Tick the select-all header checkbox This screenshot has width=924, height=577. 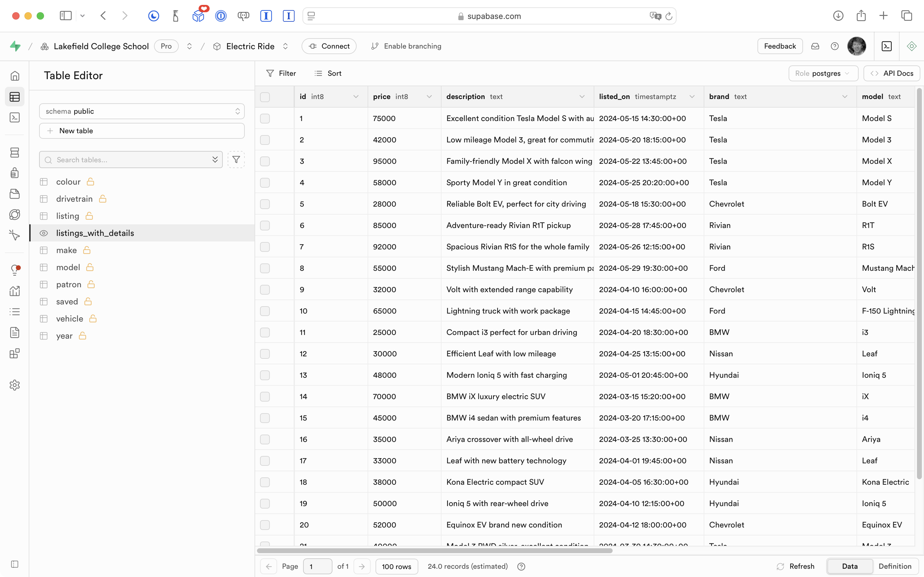[265, 97]
